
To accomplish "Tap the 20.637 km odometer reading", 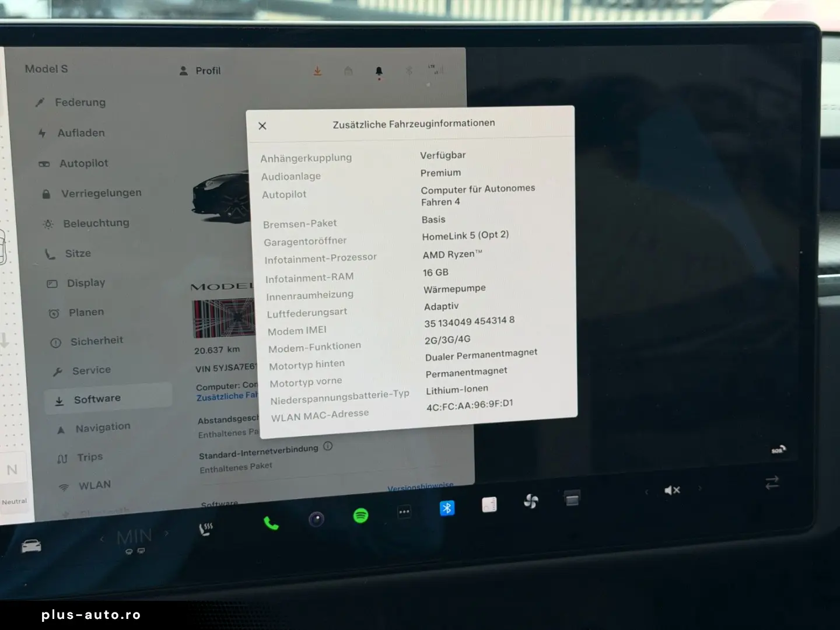I will [x=217, y=350].
